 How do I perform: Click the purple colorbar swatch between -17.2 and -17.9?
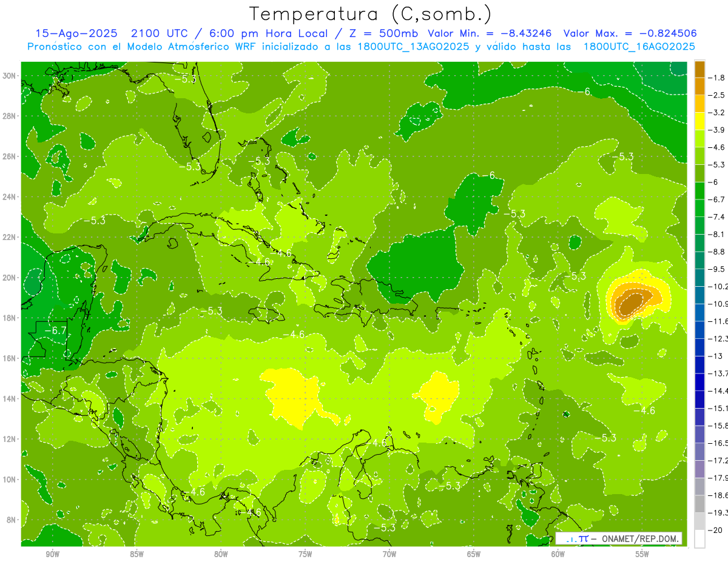point(699,469)
